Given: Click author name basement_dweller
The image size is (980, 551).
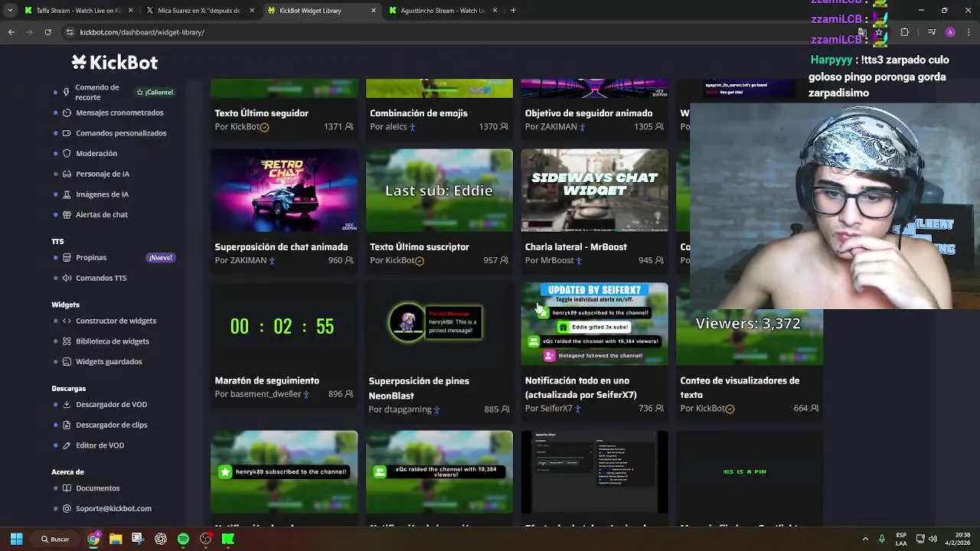Looking at the screenshot, I should click(267, 394).
